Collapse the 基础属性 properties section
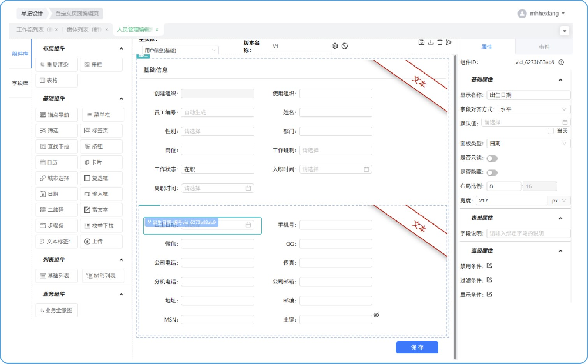588x364 pixels. pos(560,80)
